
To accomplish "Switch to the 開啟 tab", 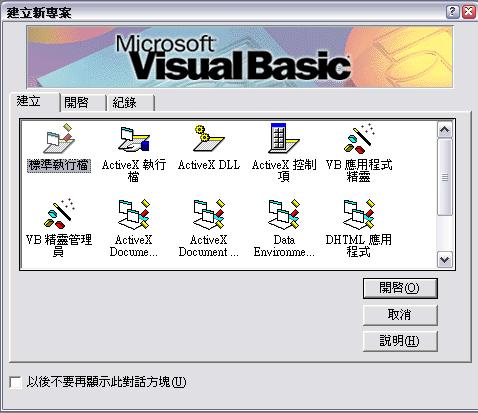I will coord(82,102).
